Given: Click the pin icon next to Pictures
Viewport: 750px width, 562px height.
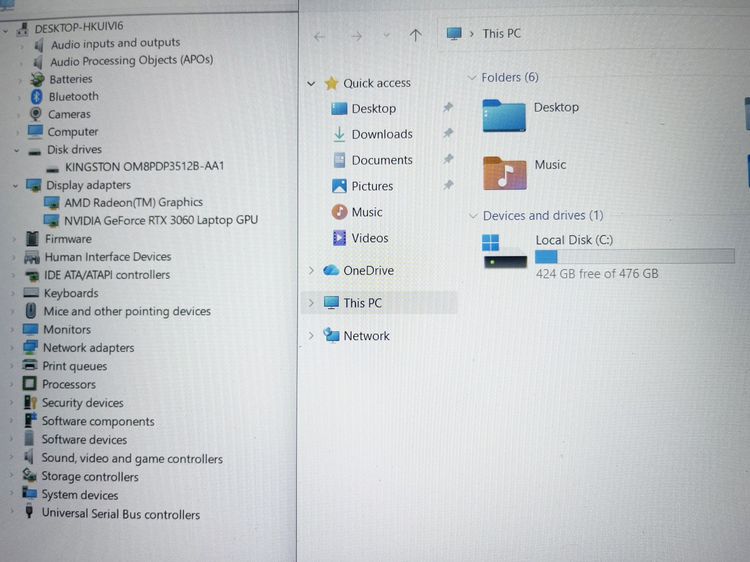Looking at the screenshot, I should point(448,185).
